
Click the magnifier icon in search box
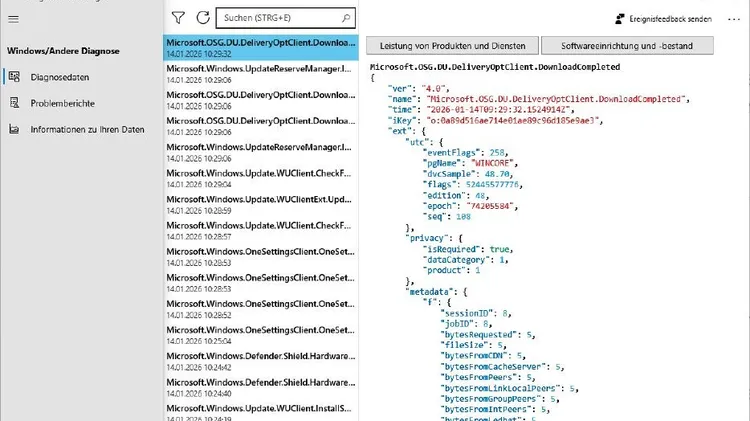[x=346, y=17]
